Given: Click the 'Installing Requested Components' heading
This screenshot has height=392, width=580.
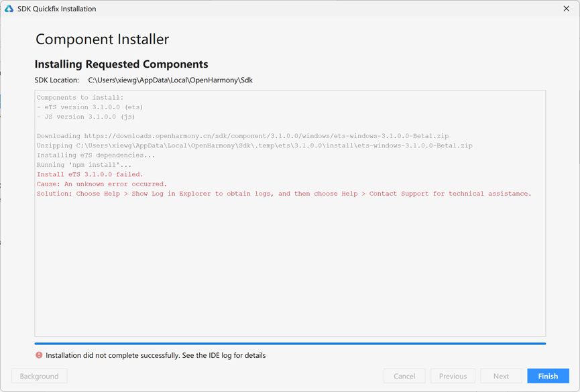Looking at the screenshot, I should click(x=121, y=64).
